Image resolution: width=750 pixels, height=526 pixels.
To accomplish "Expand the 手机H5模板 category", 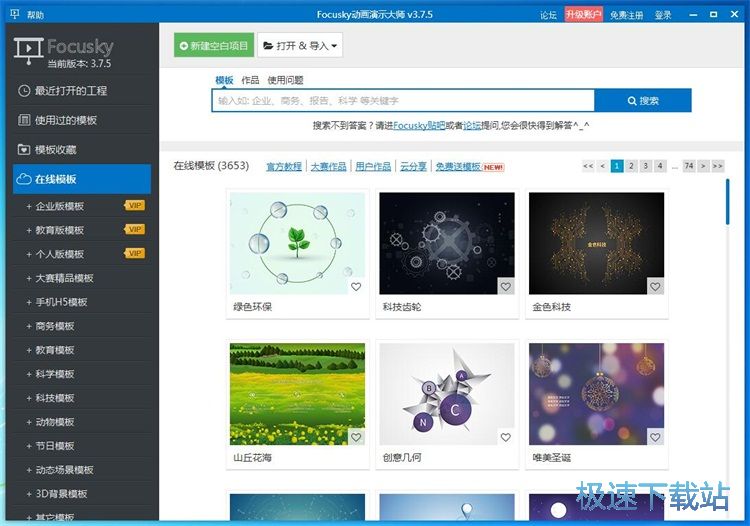I will tap(29, 302).
